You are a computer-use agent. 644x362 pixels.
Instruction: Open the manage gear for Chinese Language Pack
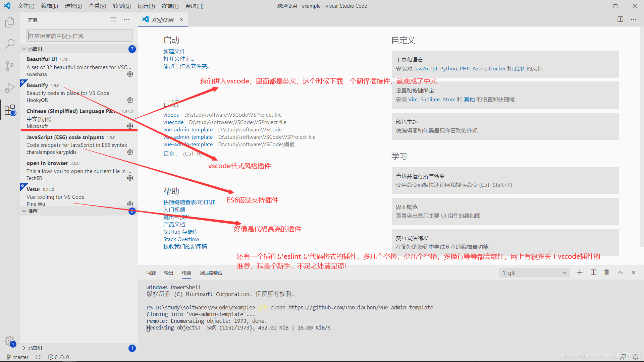(130, 126)
